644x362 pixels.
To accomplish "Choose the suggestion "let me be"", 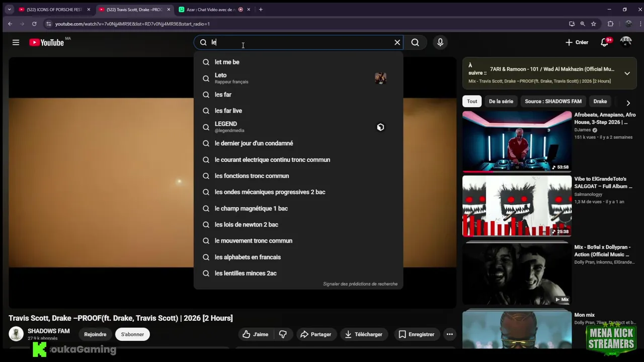I will tap(298, 62).
